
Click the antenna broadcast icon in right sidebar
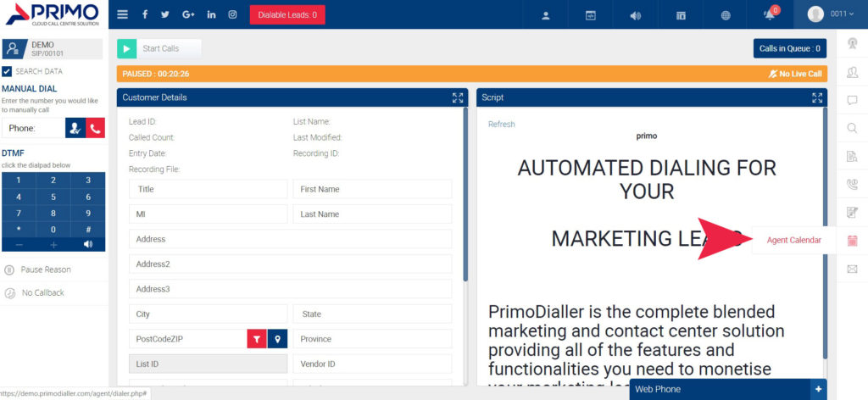click(x=852, y=44)
